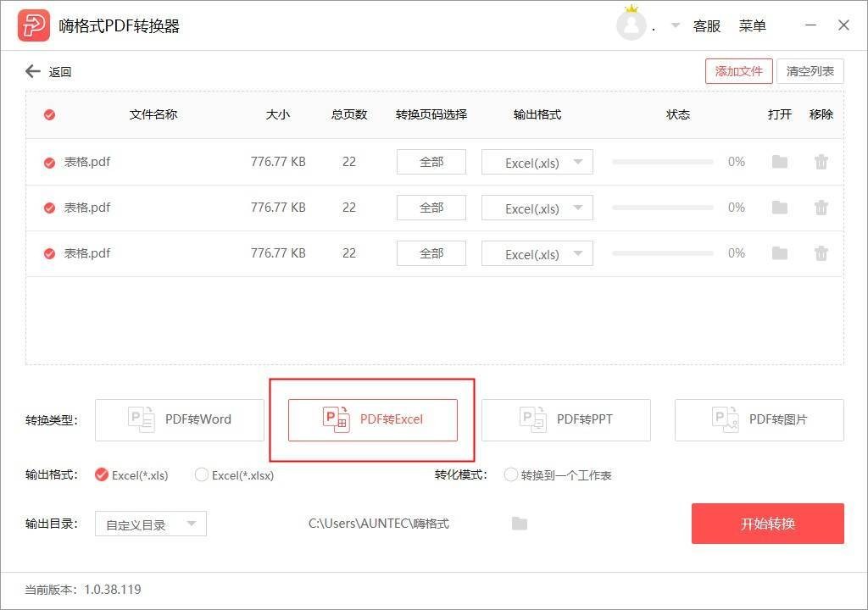Click the 0% status in third row
The image size is (868, 610).
(x=737, y=253)
